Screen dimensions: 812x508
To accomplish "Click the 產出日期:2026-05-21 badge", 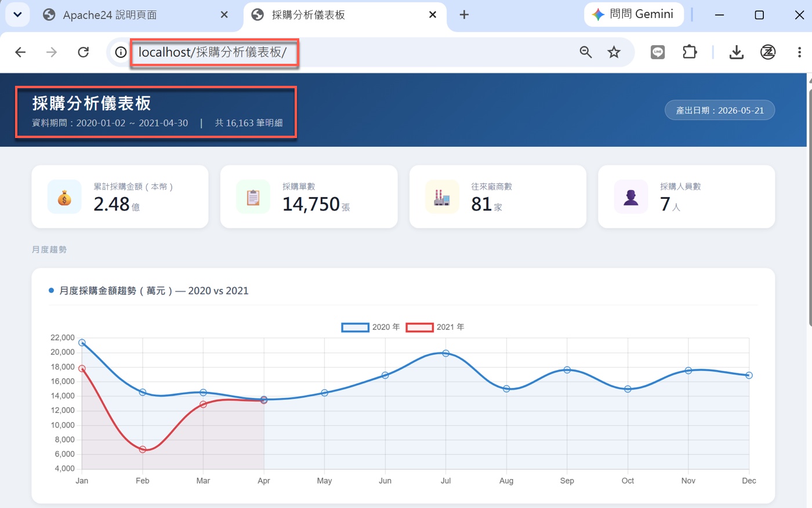I will point(720,110).
